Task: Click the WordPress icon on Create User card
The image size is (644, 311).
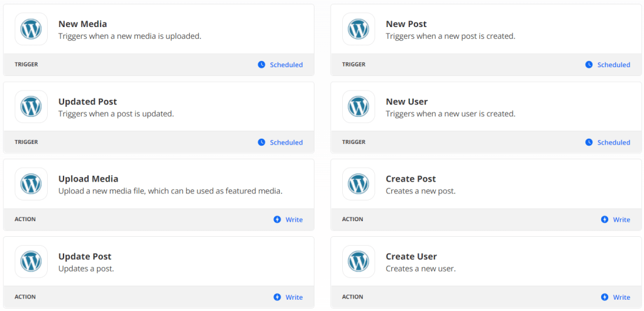Action: point(358,261)
